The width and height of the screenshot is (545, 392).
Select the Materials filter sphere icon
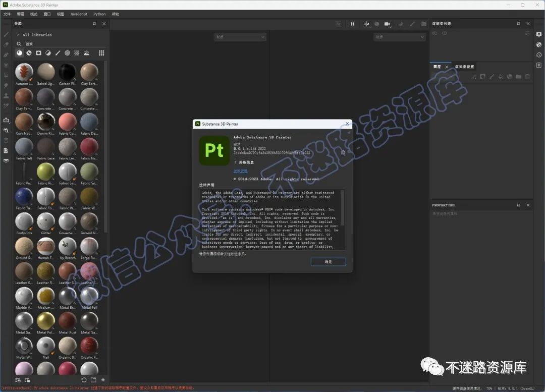pyautogui.click(x=20, y=53)
